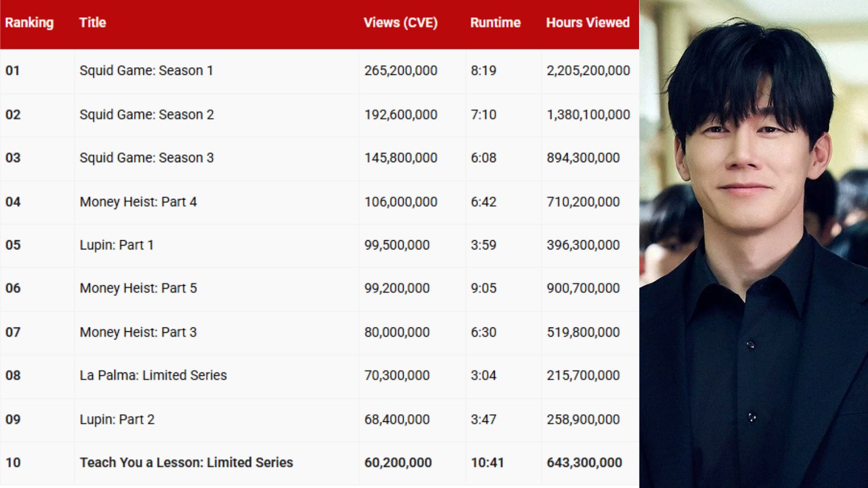Image resolution: width=868 pixels, height=488 pixels.
Task: Select the title Squid Game: Season 1
Action: (146, 71)
